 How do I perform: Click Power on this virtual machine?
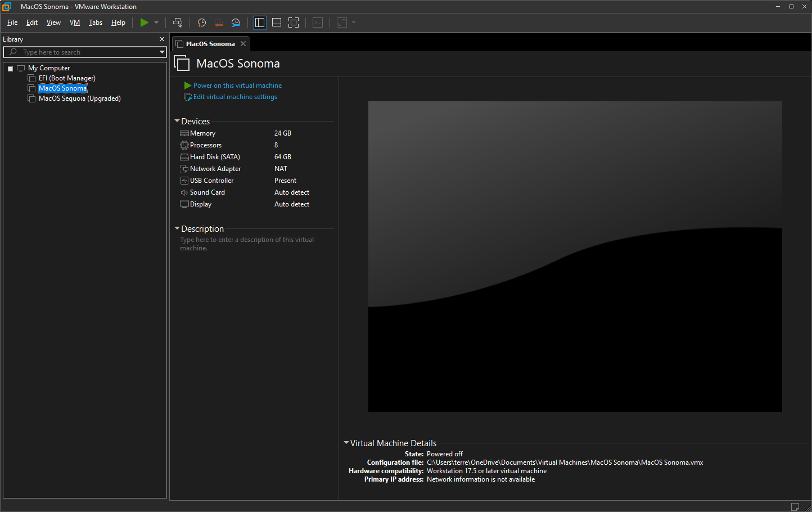pos(237,86)
